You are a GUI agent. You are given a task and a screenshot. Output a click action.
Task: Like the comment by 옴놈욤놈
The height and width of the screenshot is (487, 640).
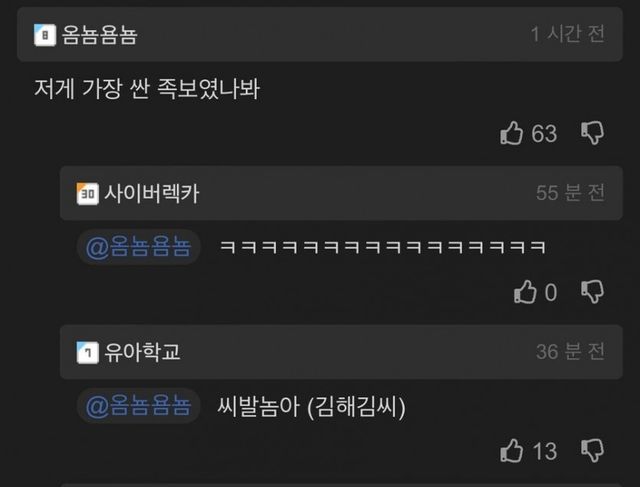(x=511, y=133)
